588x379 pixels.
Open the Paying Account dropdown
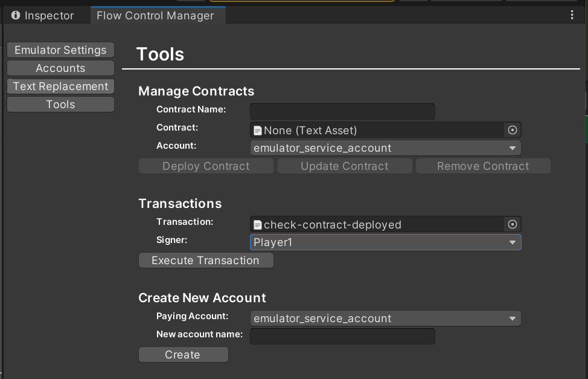(x=385, y=318)
